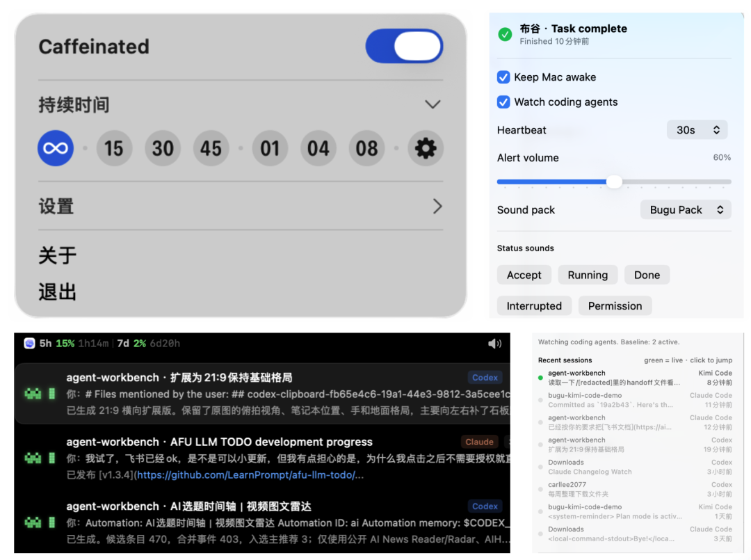
Task: Click Codex tag on AI选题时间轴 session
Action: pos(485,506)
